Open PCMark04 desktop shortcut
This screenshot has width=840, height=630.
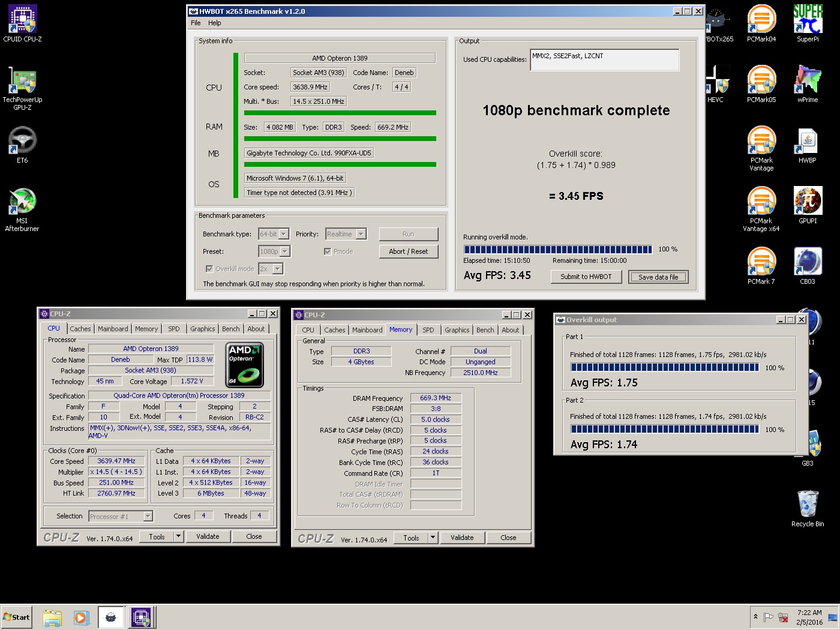coord(761,24)
